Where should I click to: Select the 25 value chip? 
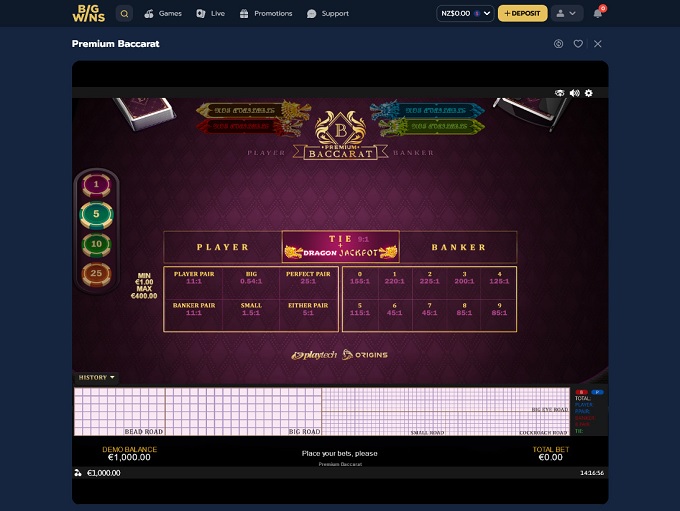[x=96, y=272]
